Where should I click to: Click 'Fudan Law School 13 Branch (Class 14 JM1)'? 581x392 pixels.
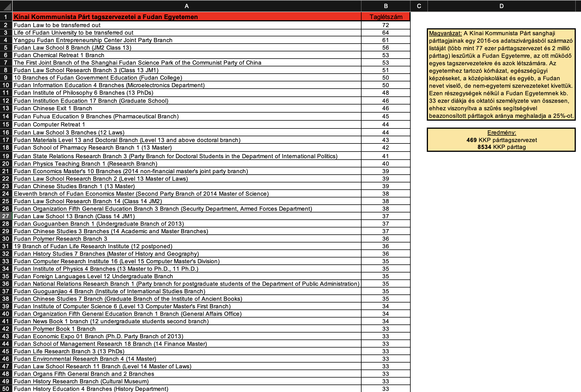coord(187,216)
